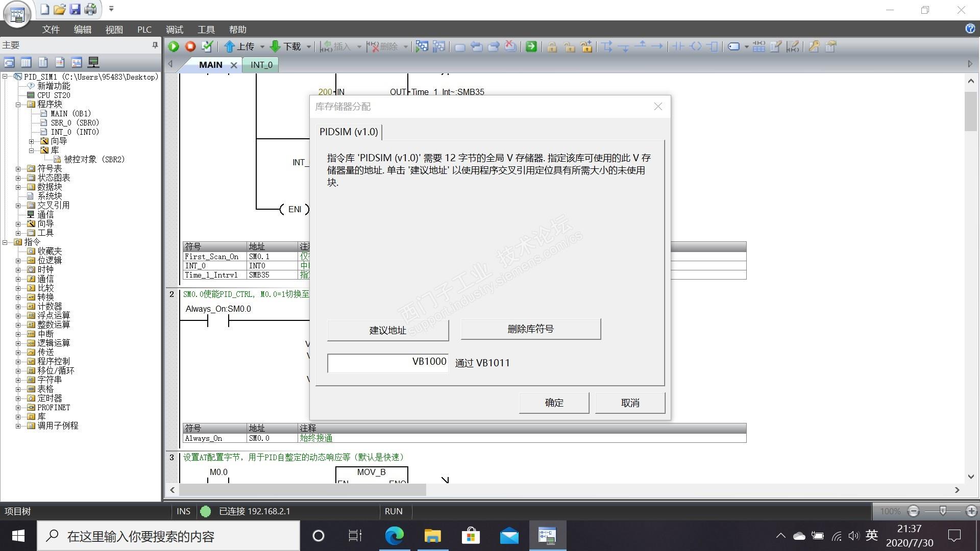The width and height of the screenshot is (980, 551).
Task: Click the zoom slider handle
Action: click(x=943, y=511)
